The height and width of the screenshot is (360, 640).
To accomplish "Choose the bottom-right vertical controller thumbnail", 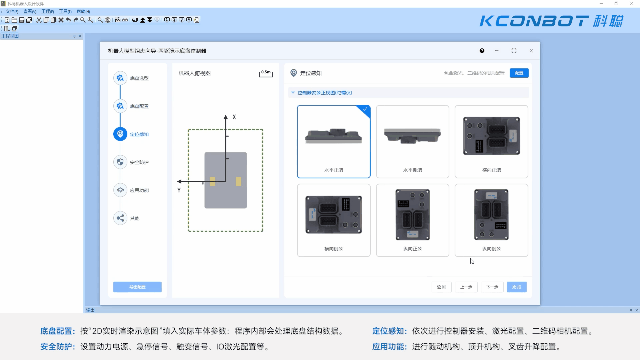I will coord(491,220).
